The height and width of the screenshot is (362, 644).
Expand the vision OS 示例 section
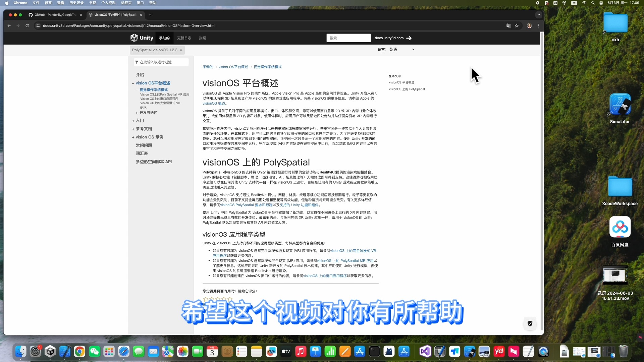pos(133,137)
